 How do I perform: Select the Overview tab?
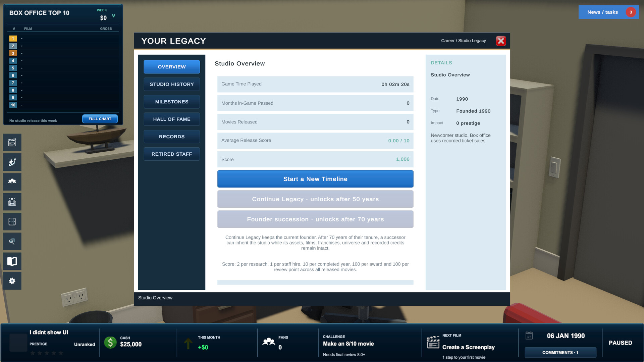tap(172, 67)
